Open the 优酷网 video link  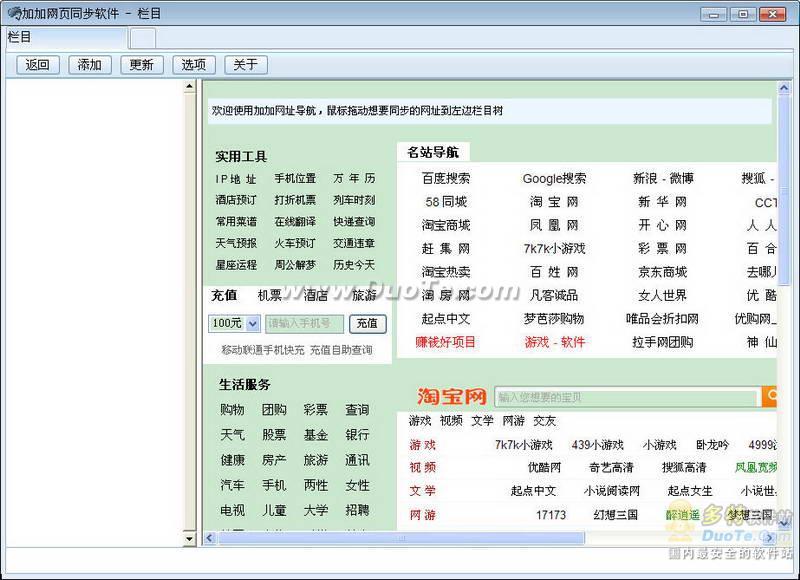(544, 468)
